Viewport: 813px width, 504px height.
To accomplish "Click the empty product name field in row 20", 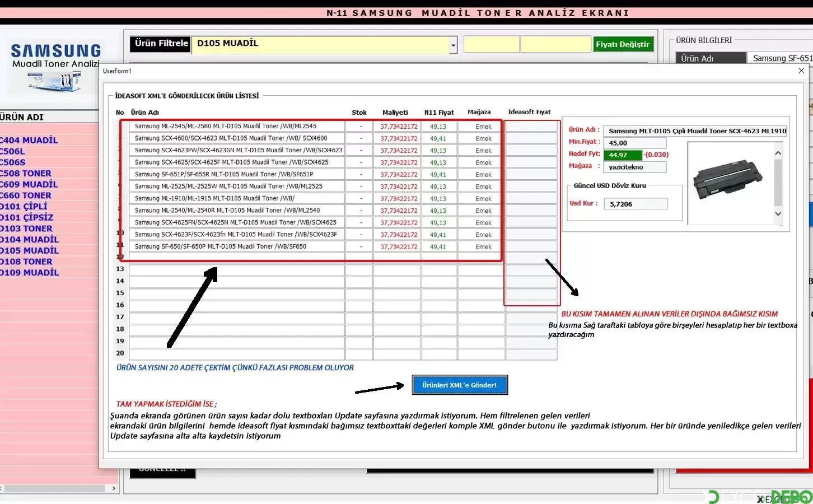I will coord(237,354).
